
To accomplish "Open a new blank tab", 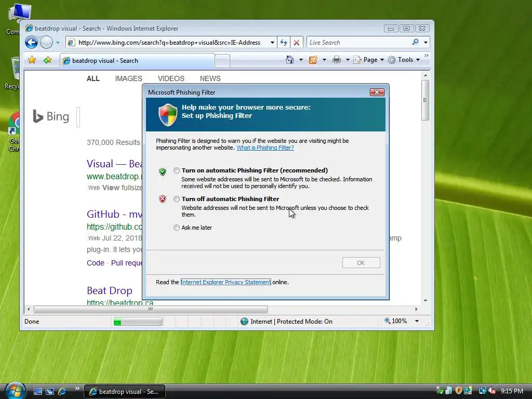I will (x=222, y=61).
